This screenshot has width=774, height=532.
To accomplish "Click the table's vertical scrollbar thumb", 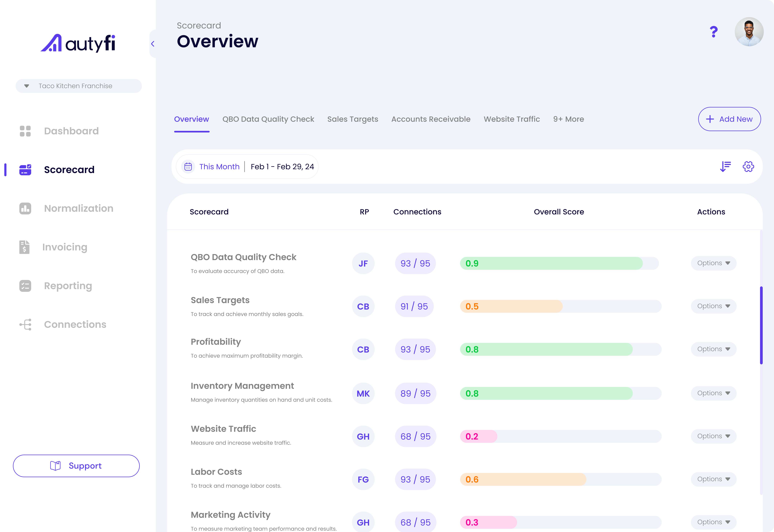I will click(761, 325).
